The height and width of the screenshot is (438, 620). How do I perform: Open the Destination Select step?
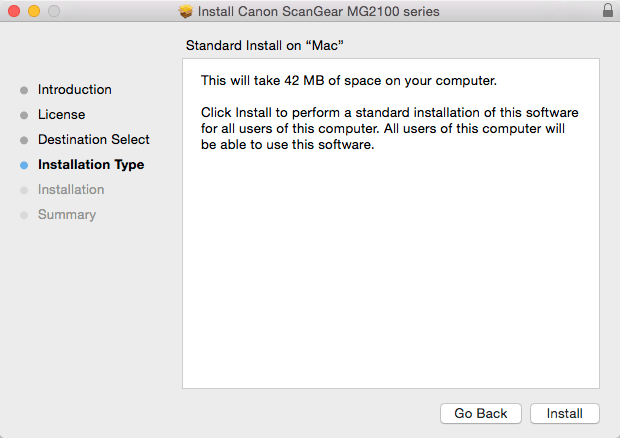pyautogui.click(x=93, y=140)
